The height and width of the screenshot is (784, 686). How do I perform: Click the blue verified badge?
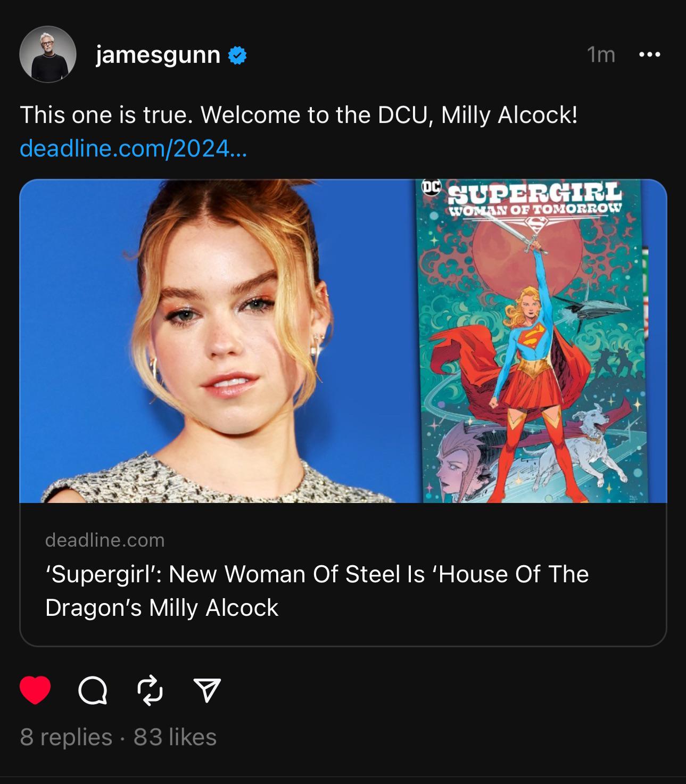click(x=237, y=55)
